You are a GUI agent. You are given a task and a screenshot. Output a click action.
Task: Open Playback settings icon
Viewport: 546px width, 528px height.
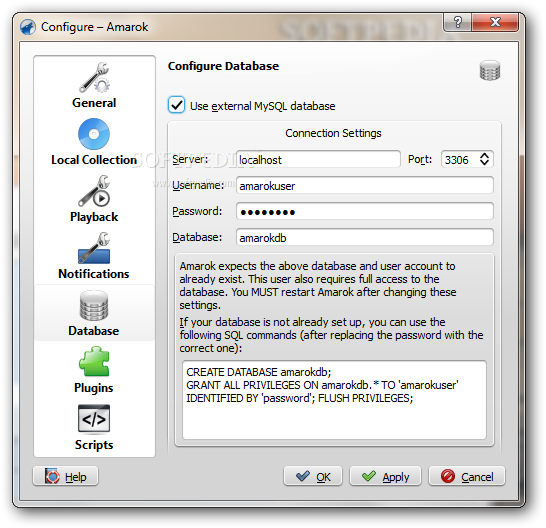(94, 191)
